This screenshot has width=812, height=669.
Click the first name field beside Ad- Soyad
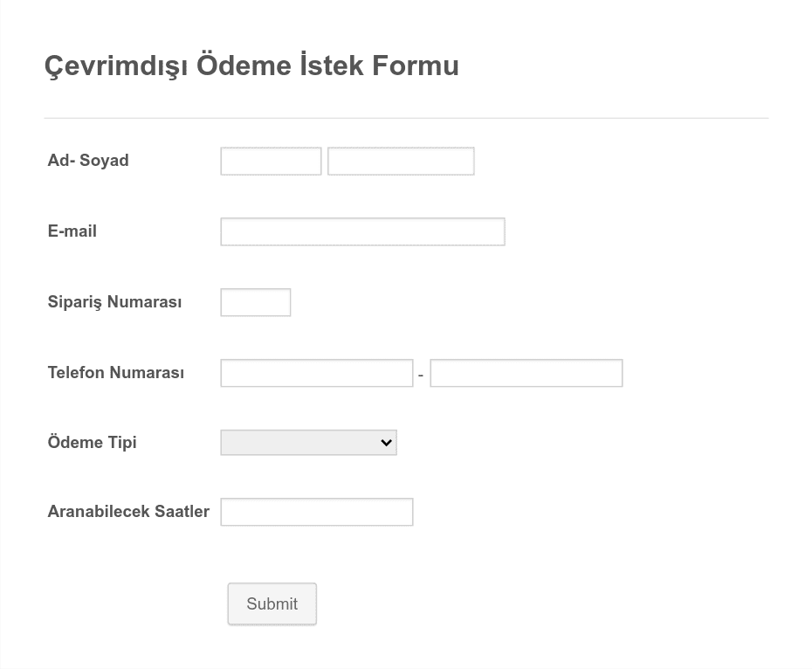point(271,162)
